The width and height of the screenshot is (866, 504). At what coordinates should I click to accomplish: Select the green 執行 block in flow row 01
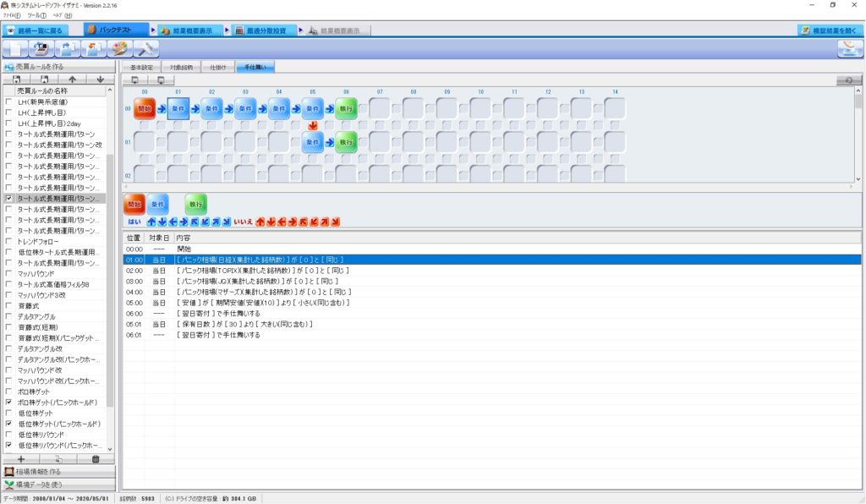[346, 142]
